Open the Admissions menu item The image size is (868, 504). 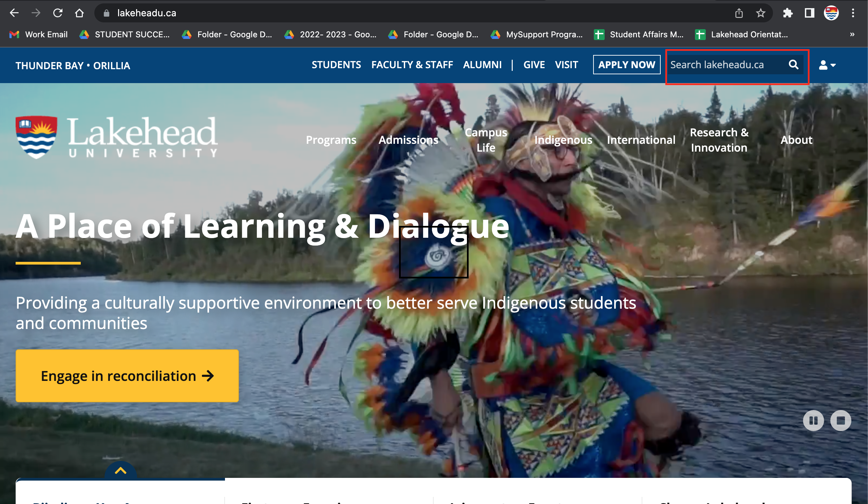409,140
